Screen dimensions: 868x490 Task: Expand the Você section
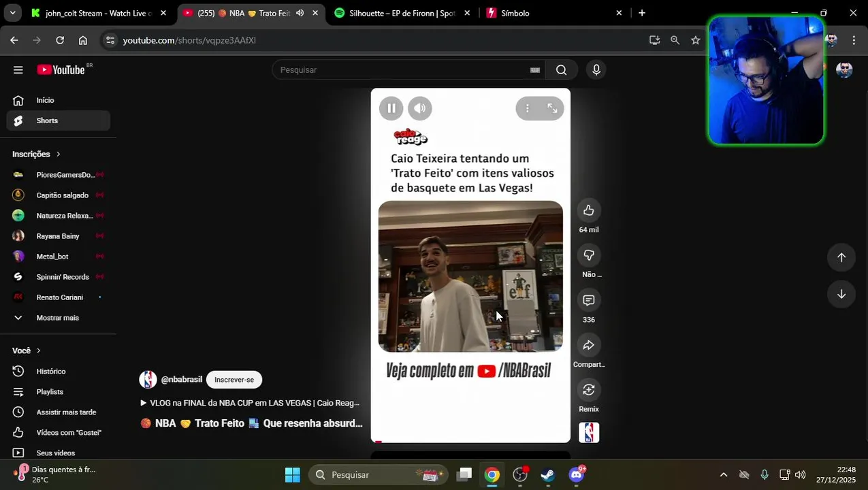[27, 350]
